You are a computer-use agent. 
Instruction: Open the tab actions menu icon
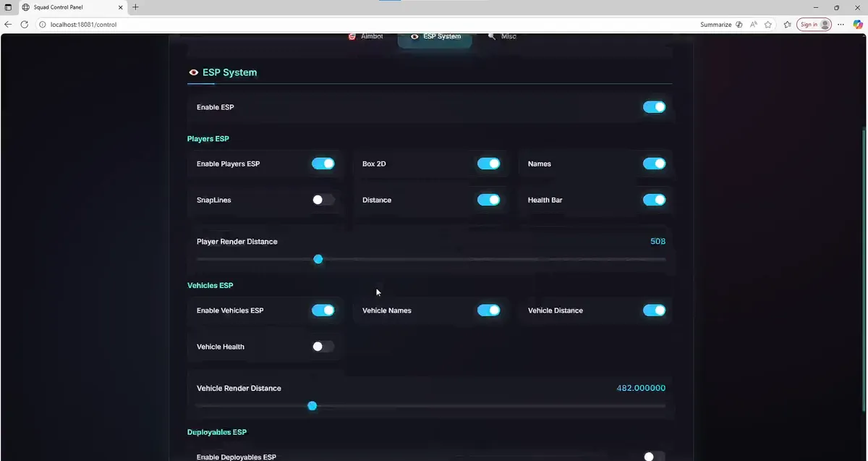8,7
